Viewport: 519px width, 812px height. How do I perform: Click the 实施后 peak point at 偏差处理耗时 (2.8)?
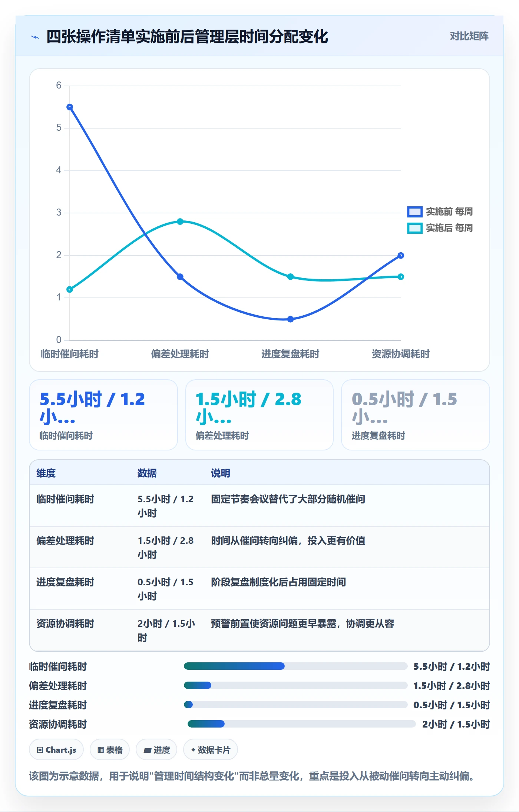point(180,222)
